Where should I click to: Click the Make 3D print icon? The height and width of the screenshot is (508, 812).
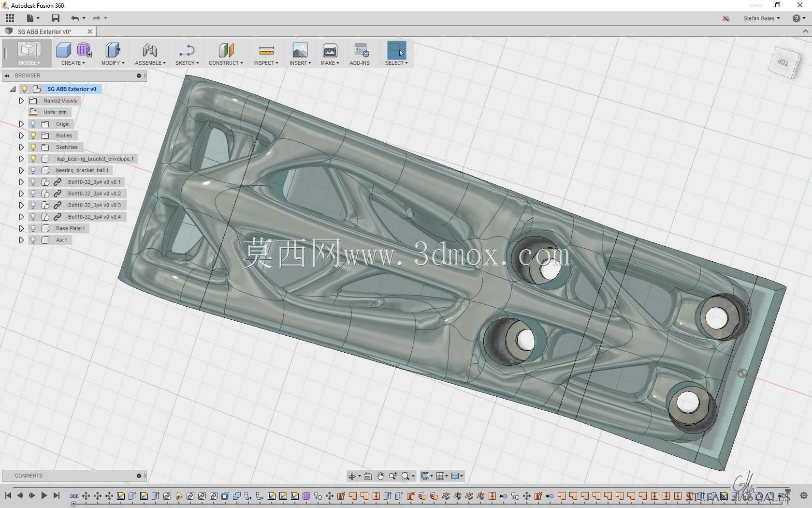pyautogui.click(x=330, y=50)
